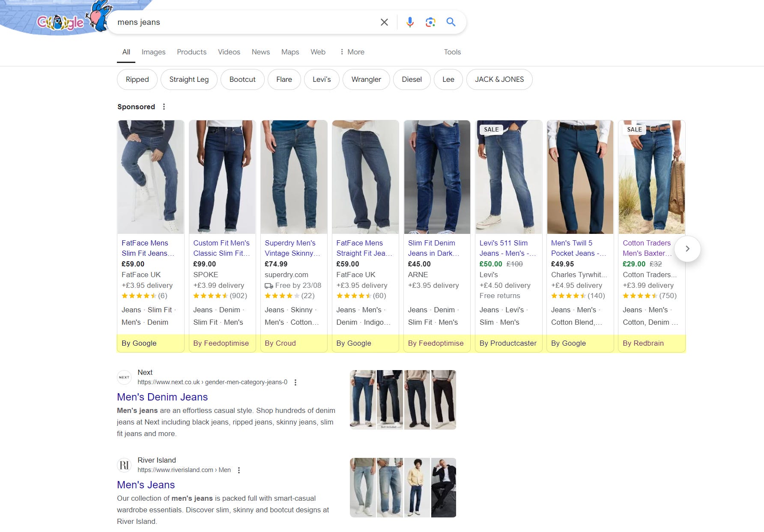The height and width of the screenshot is (532, 764).
Task: Click into the 'mens jeans' search field
Action: click(244, 22)
